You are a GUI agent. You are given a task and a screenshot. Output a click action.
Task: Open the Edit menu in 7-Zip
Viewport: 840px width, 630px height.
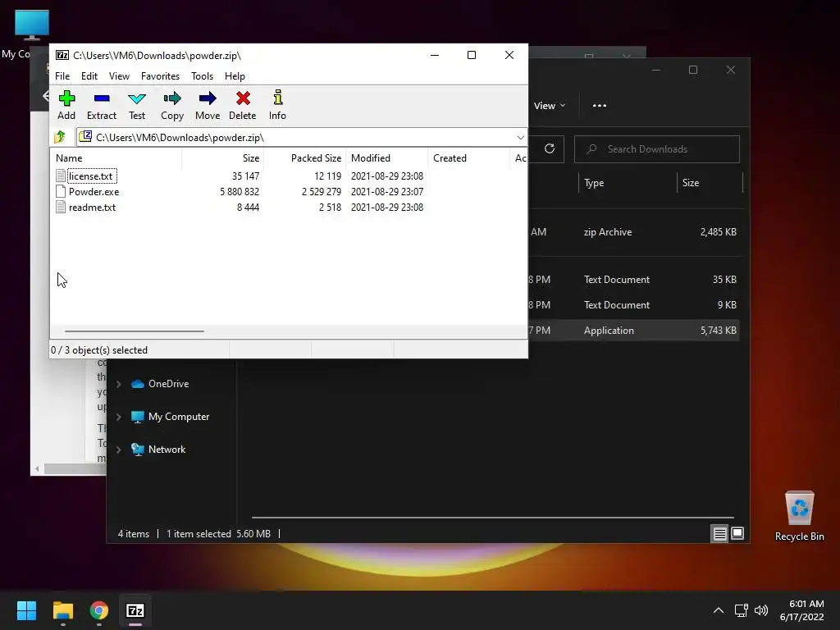[89, 76]
